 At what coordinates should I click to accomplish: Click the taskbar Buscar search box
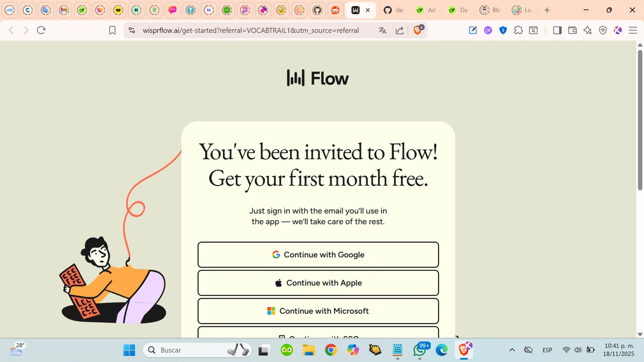click(x=197, y=350)
